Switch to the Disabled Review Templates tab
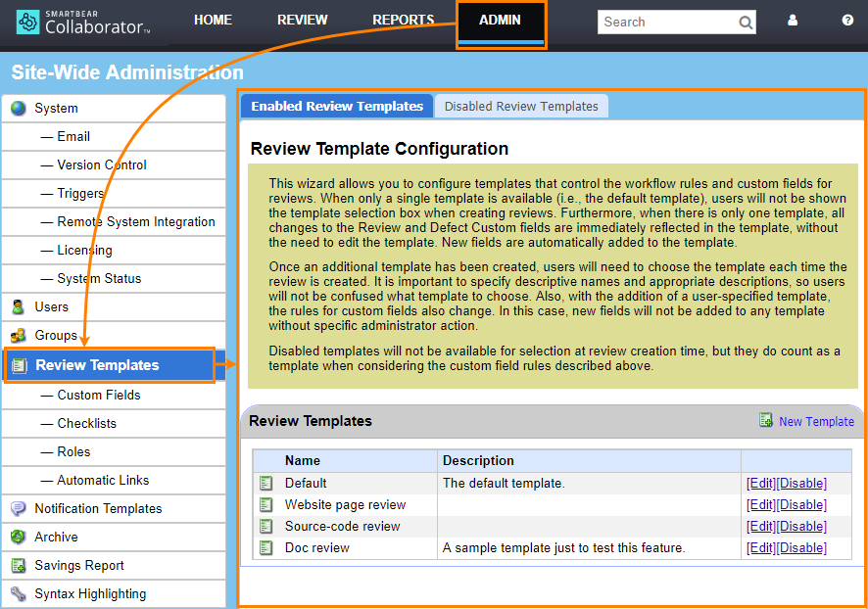 521,106
